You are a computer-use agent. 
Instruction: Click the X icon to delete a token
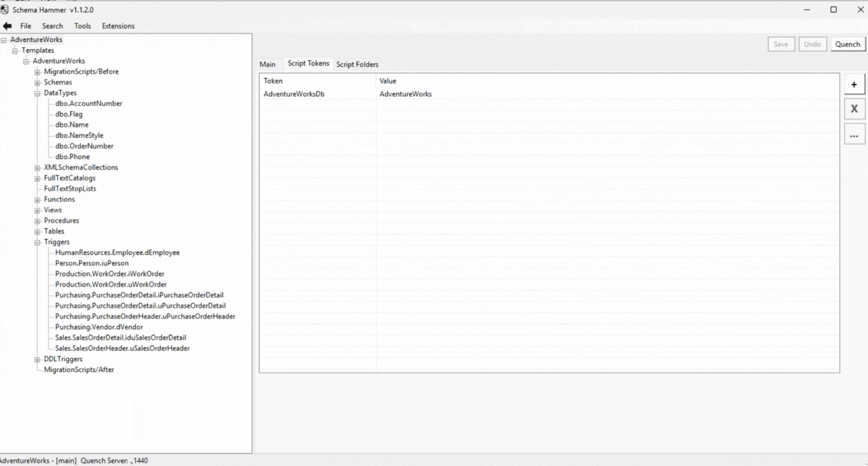point(854,108)
